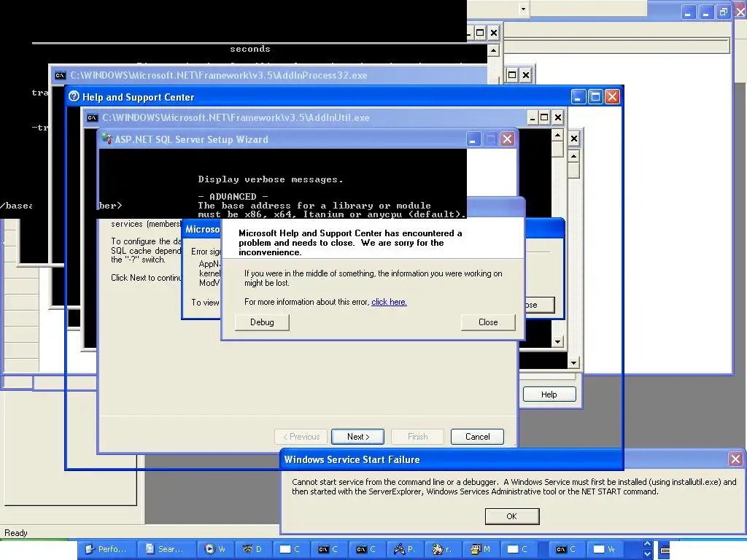Click the keyboard icon beside the taskbar
The image size is (747, 560).
pyautogui.click(x=665, y=550)
